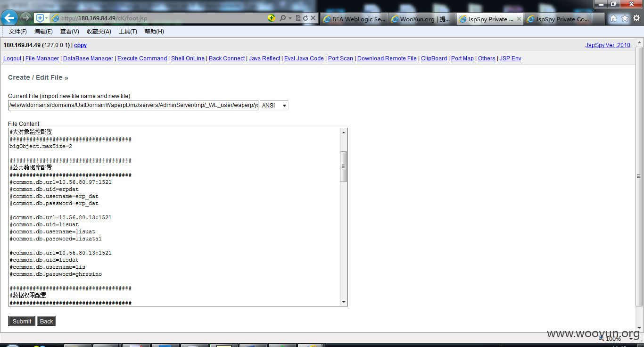Viewport: 644px width, 347px height.
Task: Click the stop (X) icon in address bar
Action: point(312,18)
